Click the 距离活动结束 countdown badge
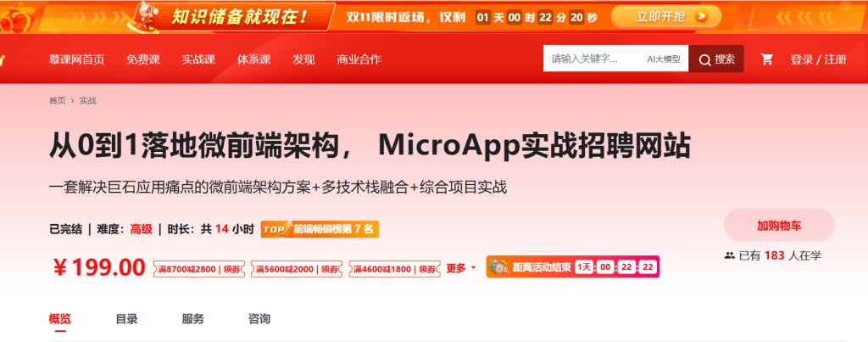The width and height of the screenshot is (868, 342). (x=572, y=267)
